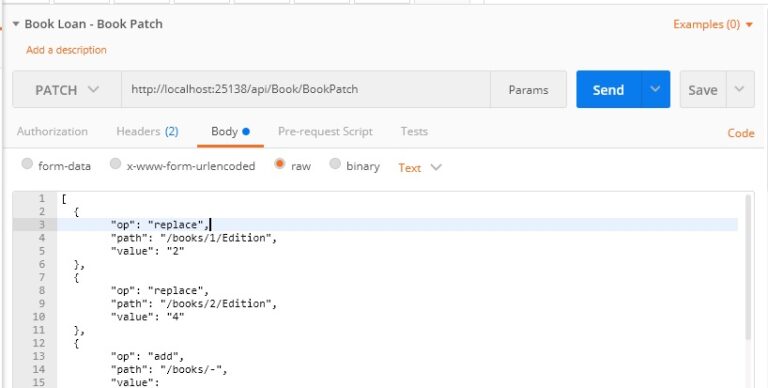Switch to the Headers (2) tab
Viewport: 768px width, 388px height.
tap(147, 131)
